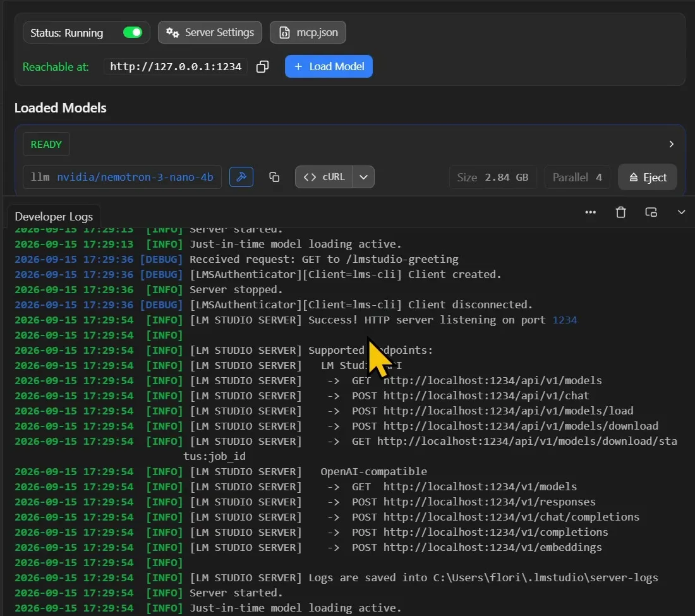Click the blue model configuration tool icon
695x616 pixels.
241,177
